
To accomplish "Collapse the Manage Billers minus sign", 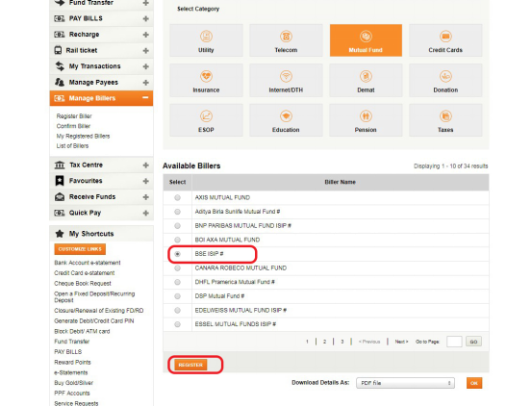I will tap(145, 98).
